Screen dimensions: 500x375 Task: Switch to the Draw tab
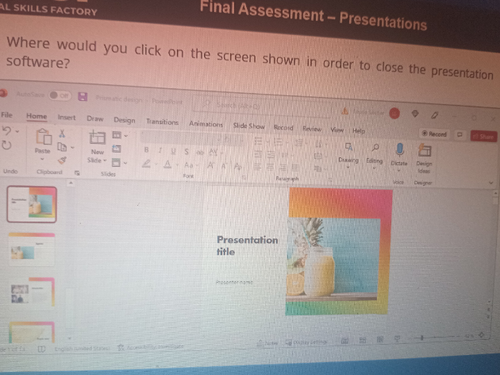[95, 119]
